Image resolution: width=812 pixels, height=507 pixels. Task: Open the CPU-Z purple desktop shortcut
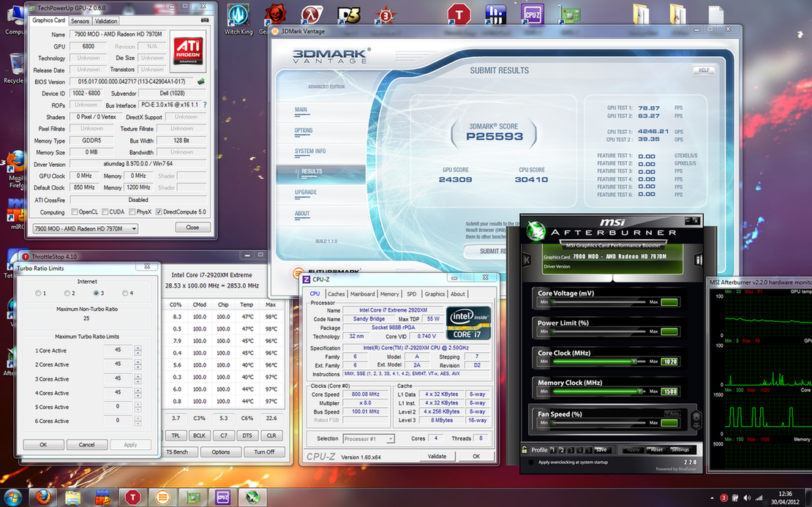tap(532, 15)
